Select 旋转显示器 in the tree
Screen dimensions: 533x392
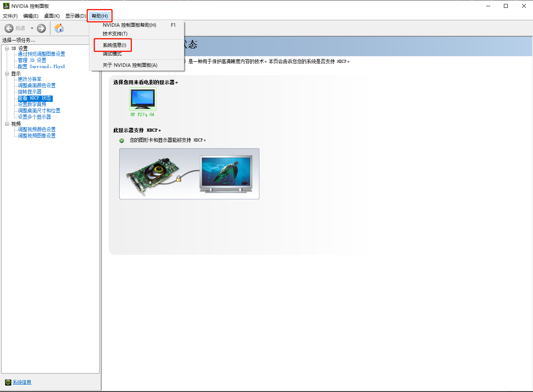[30, 92]
